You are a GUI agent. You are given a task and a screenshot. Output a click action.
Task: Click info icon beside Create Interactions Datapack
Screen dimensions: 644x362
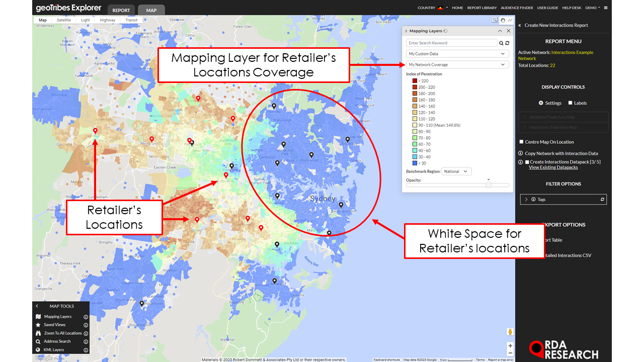(x=521, y=162)
